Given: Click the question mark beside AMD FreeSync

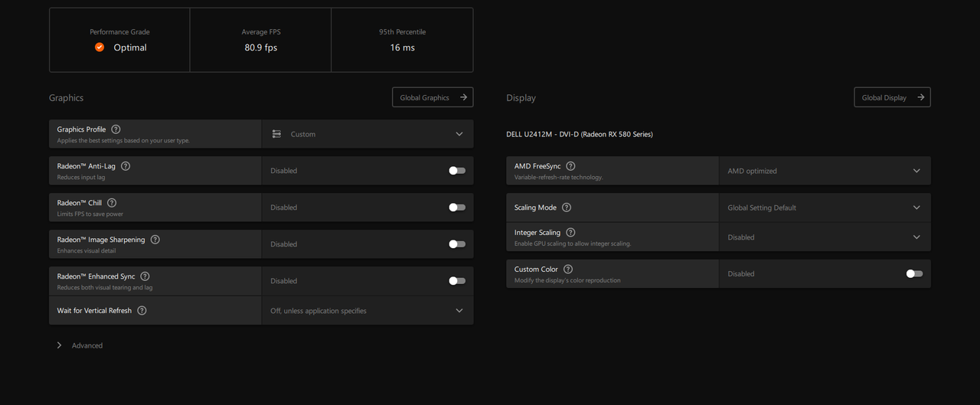Looking at the screenshot, I should 570,166.
